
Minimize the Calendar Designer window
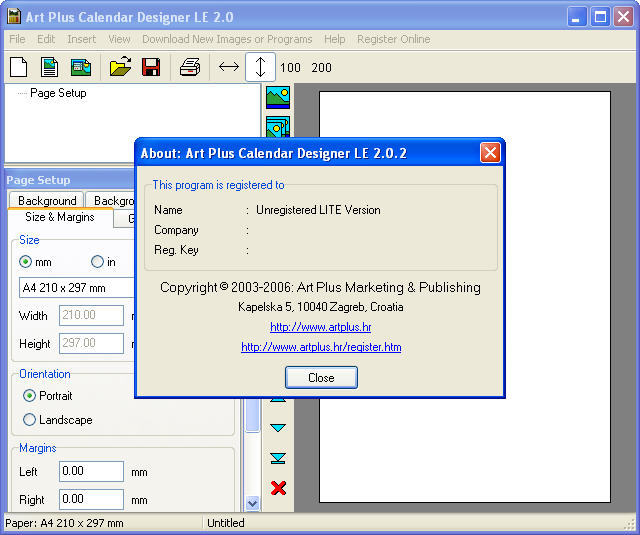coord(576,17)
